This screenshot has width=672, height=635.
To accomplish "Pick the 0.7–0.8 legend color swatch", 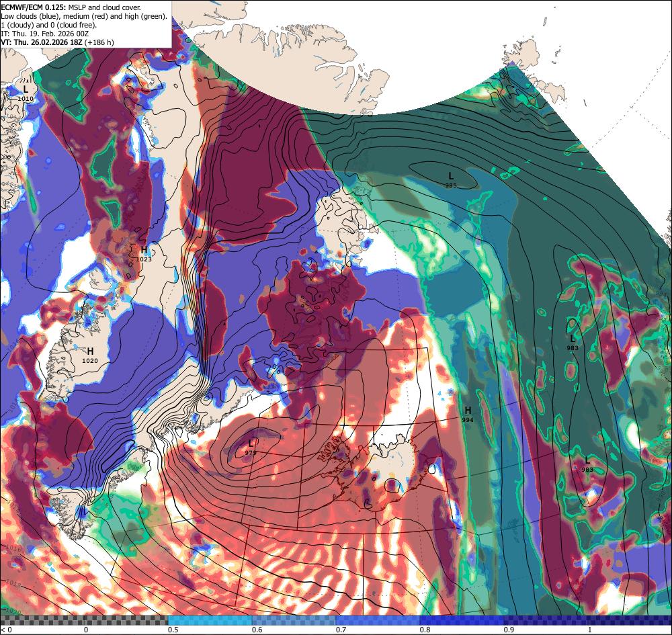I will pyautogui.click(x=378, y=620).
